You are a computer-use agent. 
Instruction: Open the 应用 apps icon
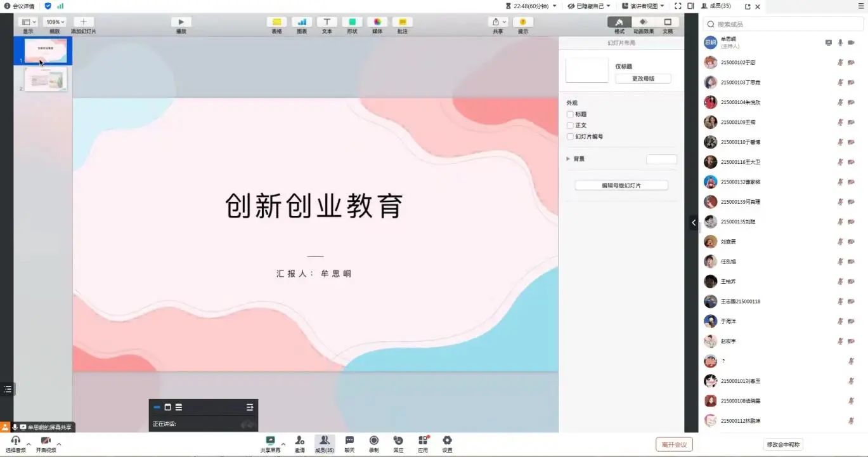coord(423,440)
